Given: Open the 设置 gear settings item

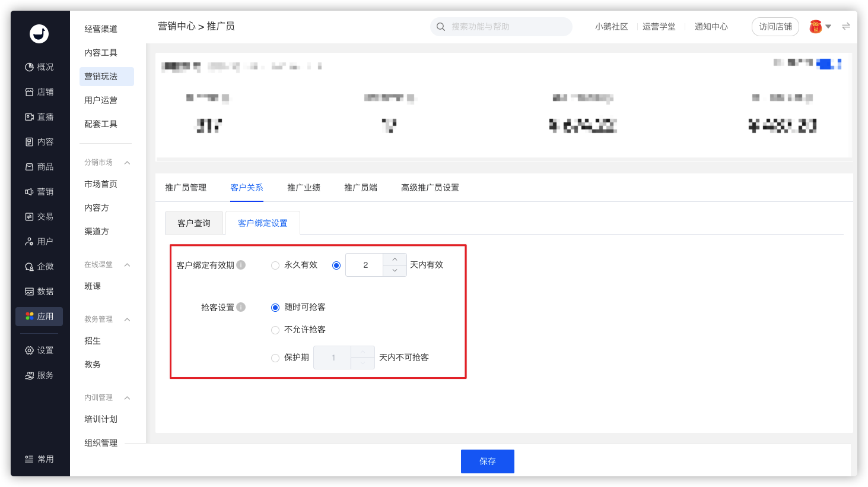Looking at the screenshot, I should point(39,350).
